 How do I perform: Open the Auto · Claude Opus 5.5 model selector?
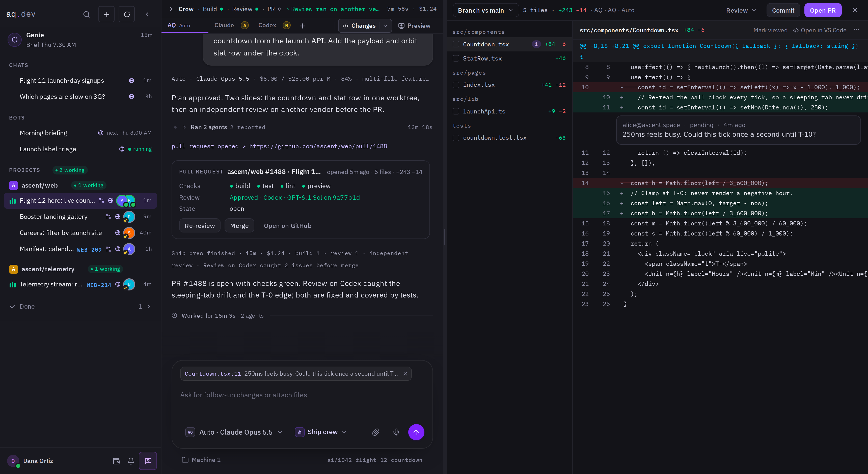[234, 432]
